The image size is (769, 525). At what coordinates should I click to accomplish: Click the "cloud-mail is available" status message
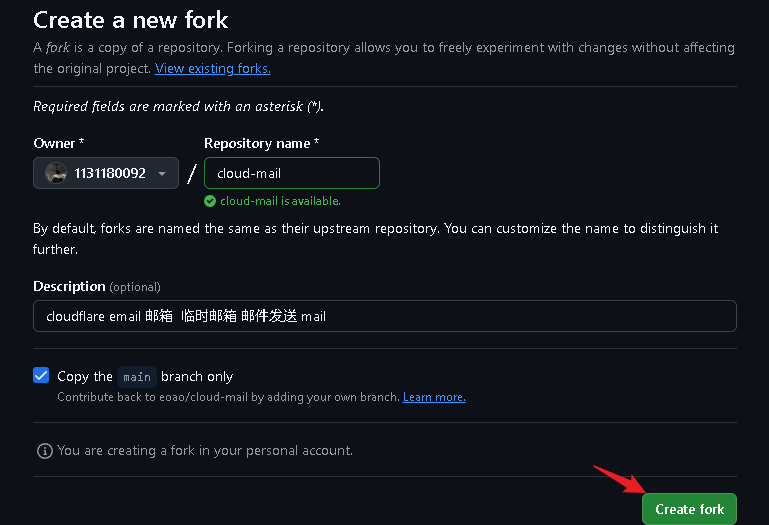pos(280,200)
